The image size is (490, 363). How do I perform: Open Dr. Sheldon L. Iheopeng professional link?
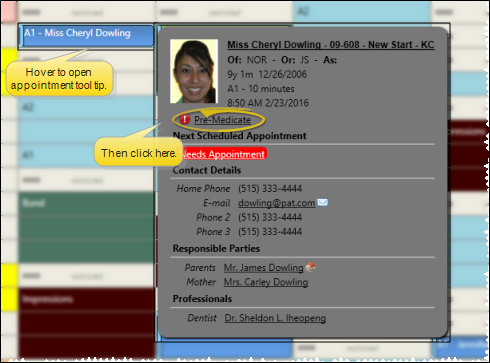[275, 318]
